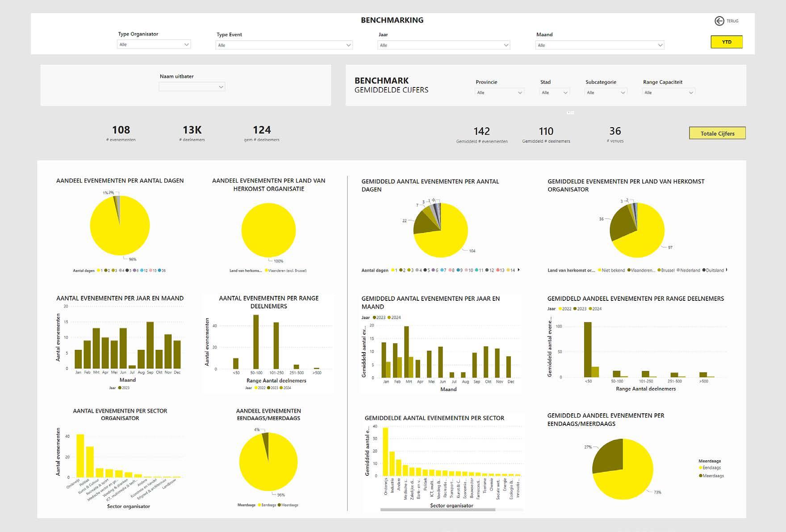Expand the Subcategorie dropdown
Screen dimensions: 786x532
point(606,92)
